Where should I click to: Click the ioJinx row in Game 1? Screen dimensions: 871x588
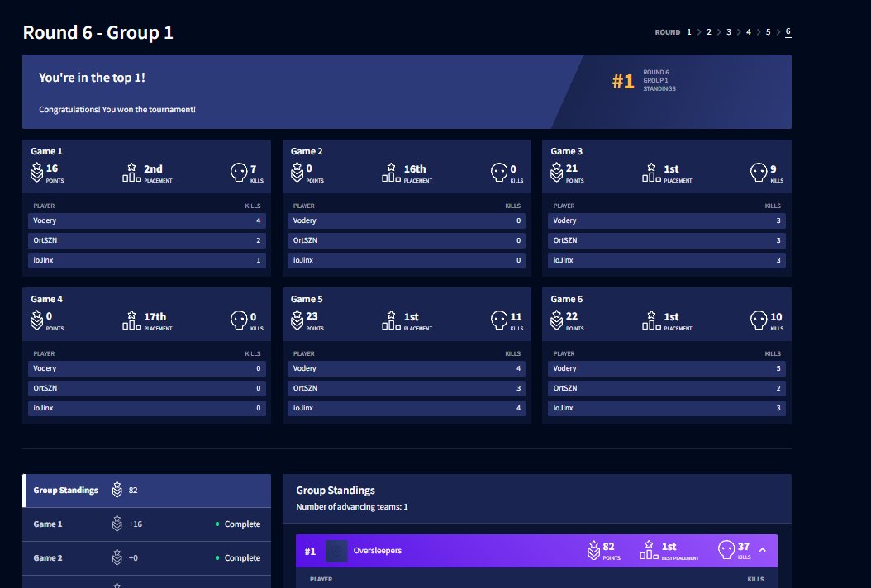[x=146, y=260]
